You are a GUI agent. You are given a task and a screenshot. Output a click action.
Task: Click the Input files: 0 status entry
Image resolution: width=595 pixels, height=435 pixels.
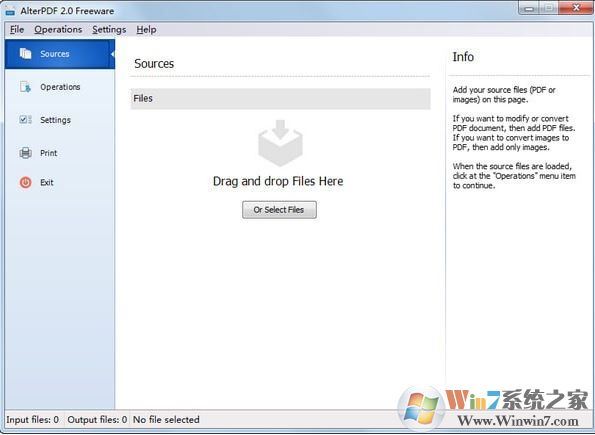(33, 420)
